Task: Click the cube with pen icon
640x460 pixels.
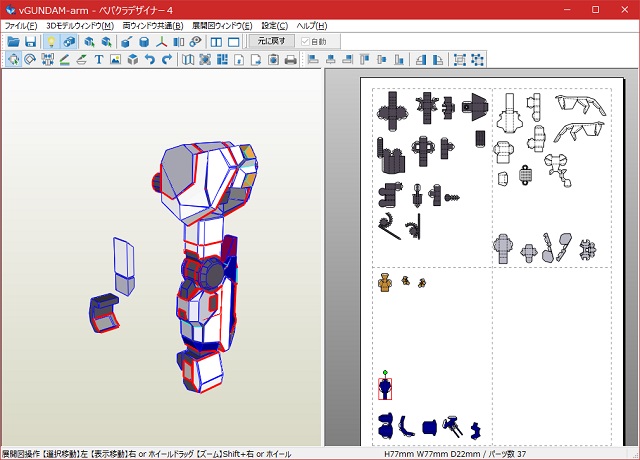Action: (x=127, y=42)
